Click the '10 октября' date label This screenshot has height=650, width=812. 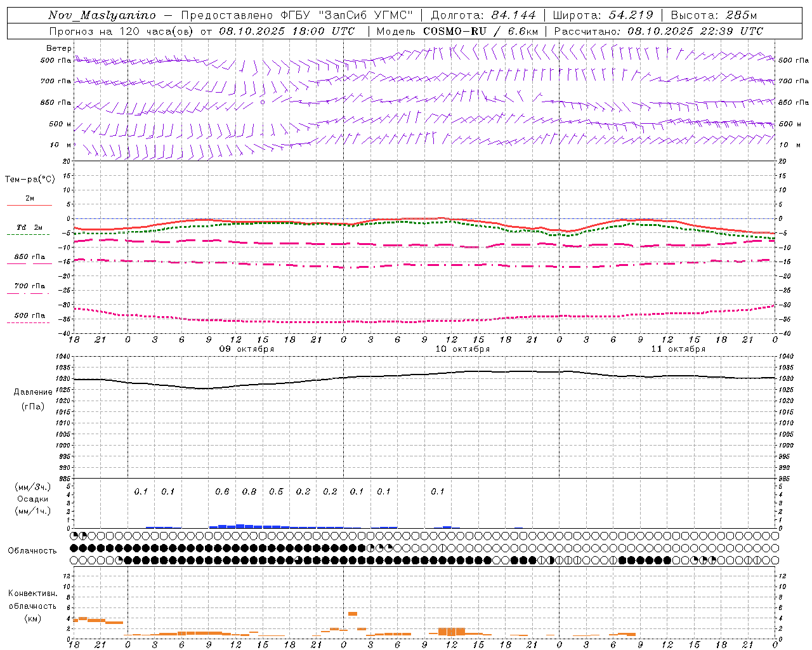[462, 349]
